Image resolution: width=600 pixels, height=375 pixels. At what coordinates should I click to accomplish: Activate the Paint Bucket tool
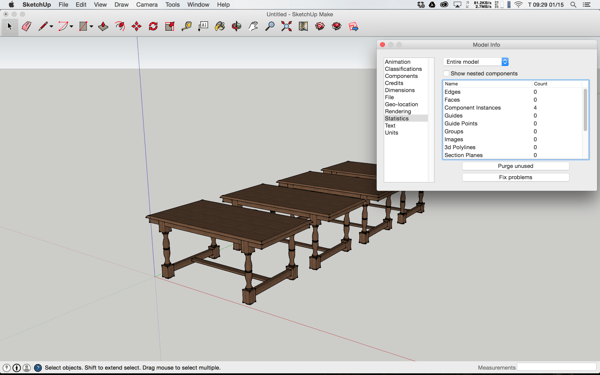[220, 26]
